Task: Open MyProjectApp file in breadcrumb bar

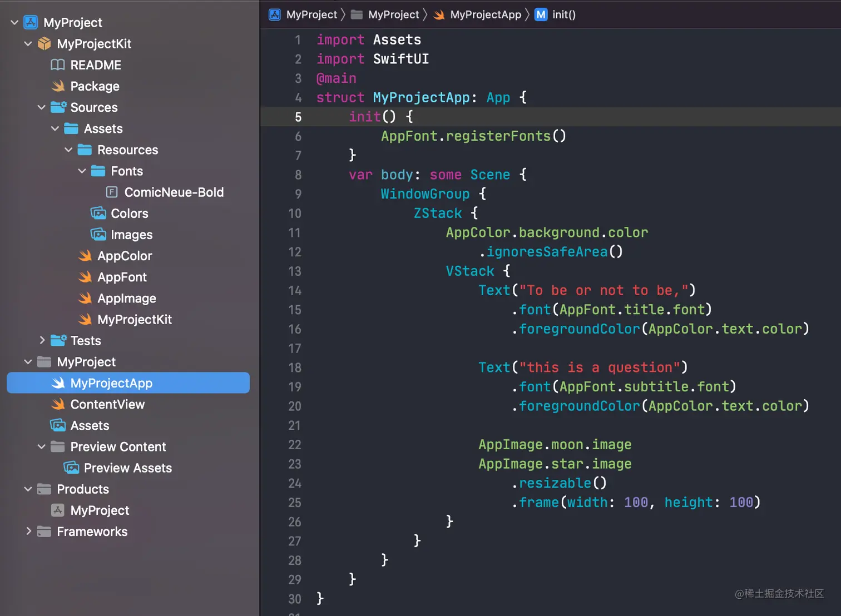Action: tap(477, 14)
